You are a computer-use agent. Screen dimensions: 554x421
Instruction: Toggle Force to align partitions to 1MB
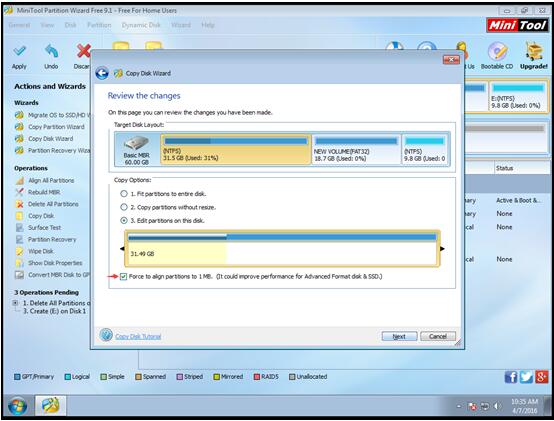[123, 277]
